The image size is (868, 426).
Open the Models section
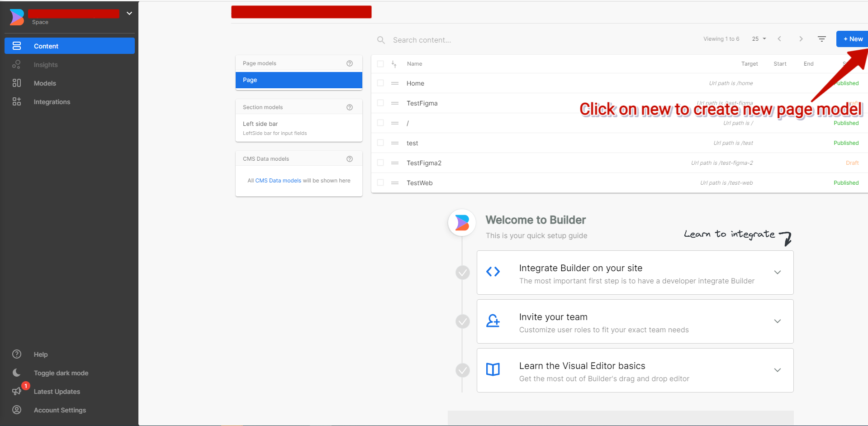[45, 83]
